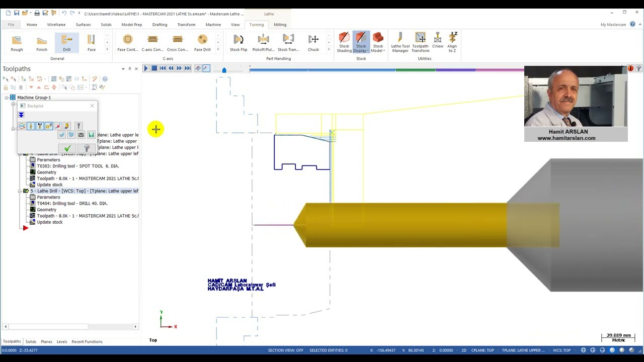Open the Face Contour C-axis toolpath

(127, 43)
